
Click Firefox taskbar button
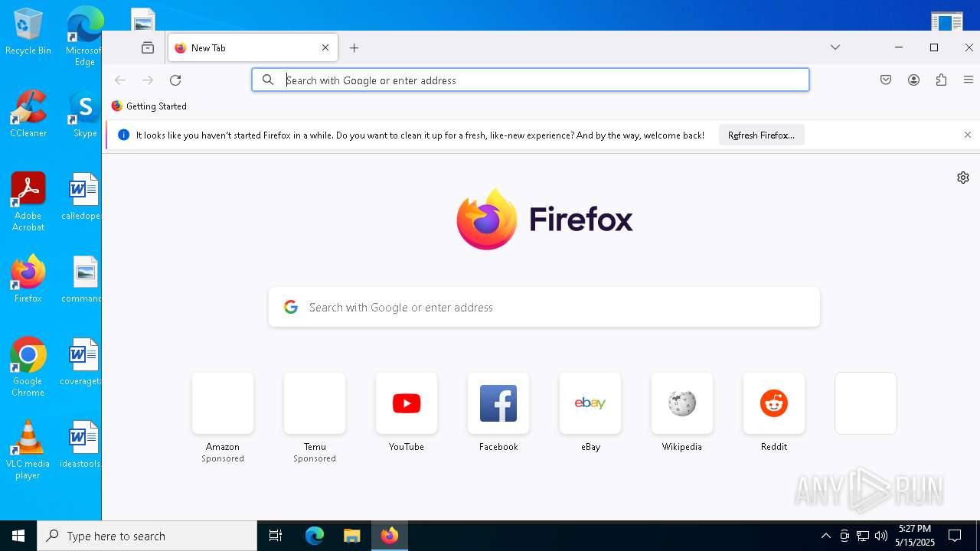[x=390, y=536]
